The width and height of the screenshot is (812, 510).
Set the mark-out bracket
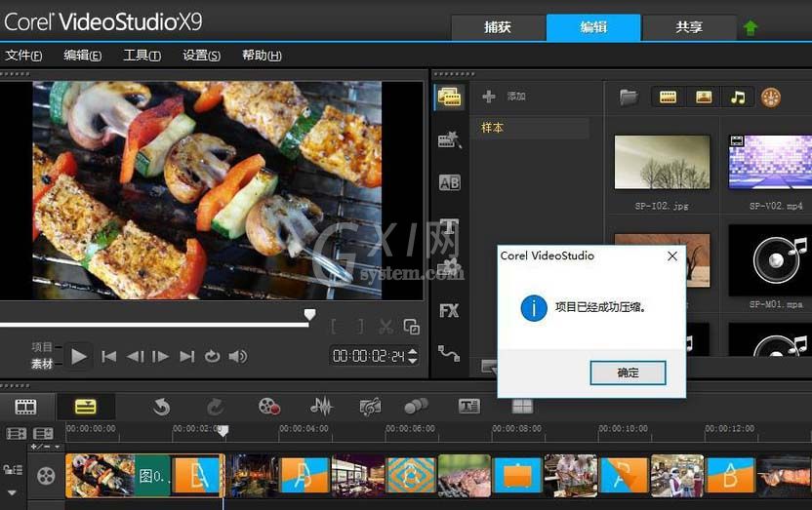tap(360, 327)
